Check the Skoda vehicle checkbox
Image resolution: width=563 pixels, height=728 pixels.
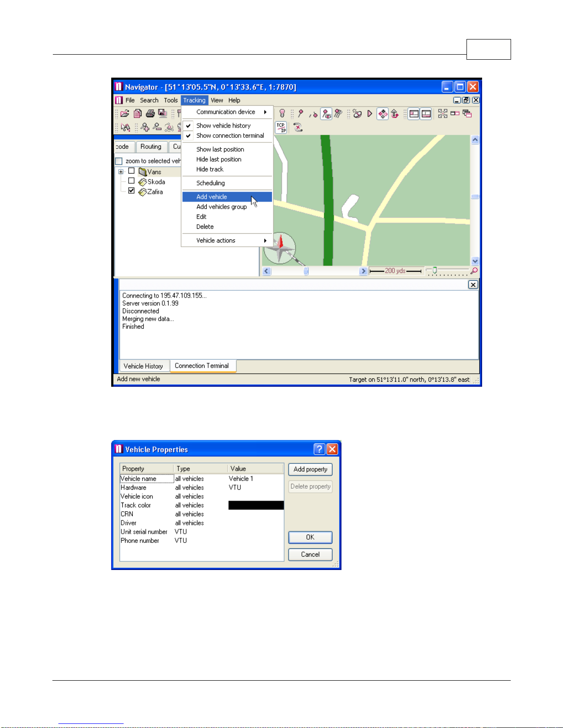click(x=131, y=181)
